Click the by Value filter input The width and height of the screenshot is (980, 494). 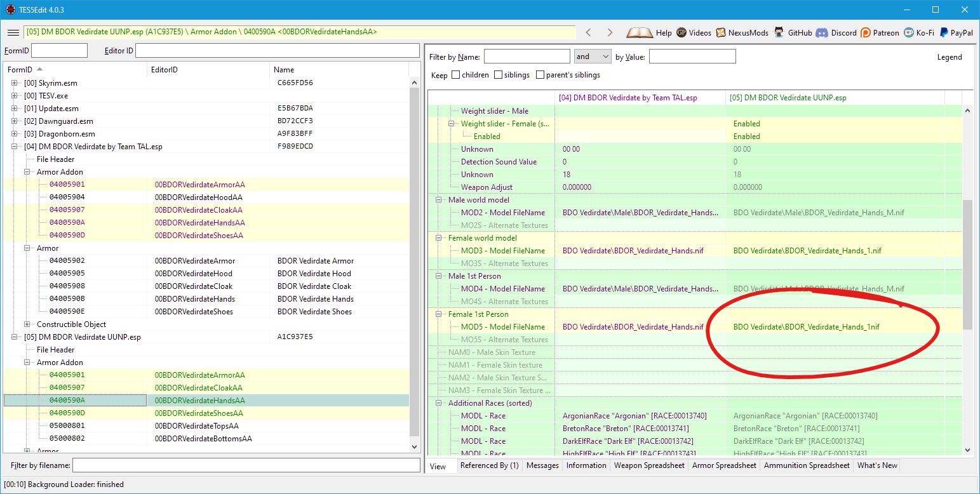(692, 57)
